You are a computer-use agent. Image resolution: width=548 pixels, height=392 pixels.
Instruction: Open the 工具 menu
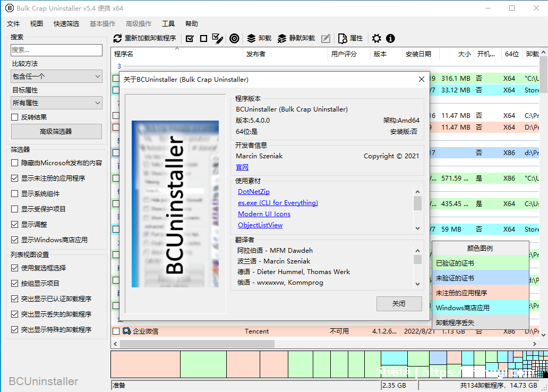(x=168, y=23)
